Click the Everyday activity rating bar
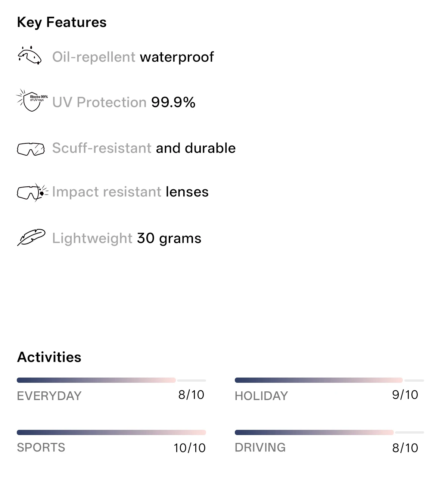This screenshot has height=481, width=448. tap(111, 380)
